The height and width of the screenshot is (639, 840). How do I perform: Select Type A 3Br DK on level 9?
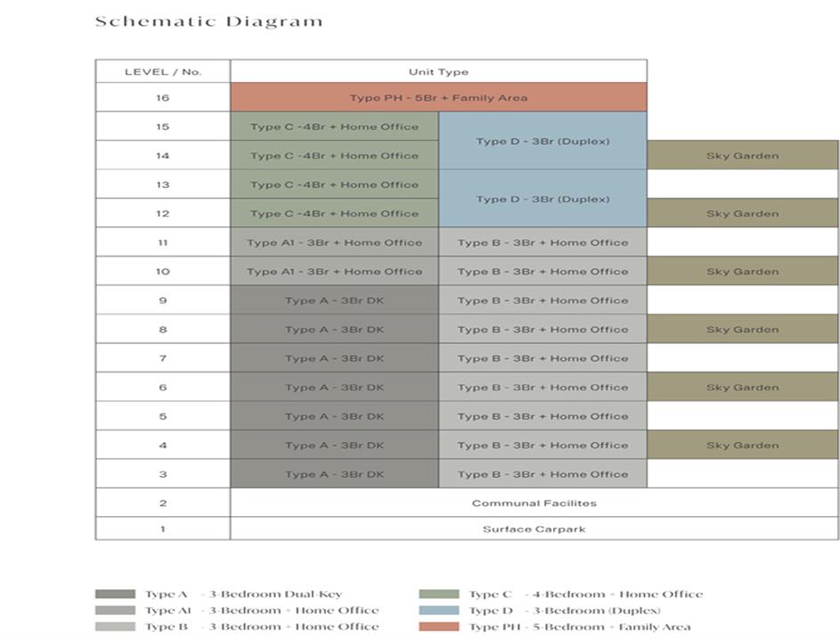(334, 300)
